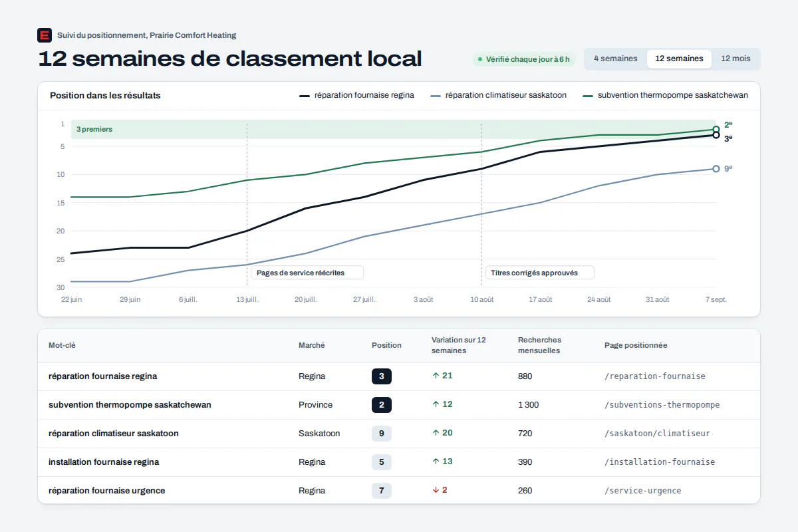The height and width of the screenshot is (532, 798).
Task: Click monthly searches value 390
Action: tap(525, 462)
